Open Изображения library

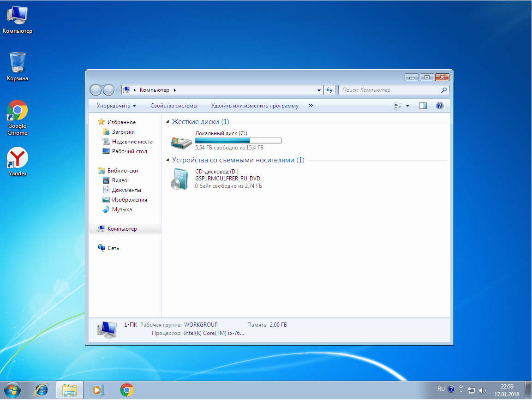tap(125, 200)
